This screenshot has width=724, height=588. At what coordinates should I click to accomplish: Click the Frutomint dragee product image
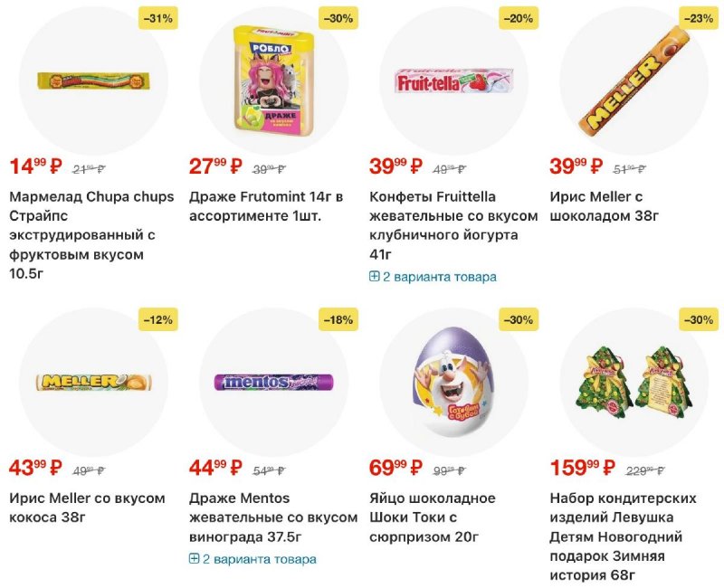point(273,81)
